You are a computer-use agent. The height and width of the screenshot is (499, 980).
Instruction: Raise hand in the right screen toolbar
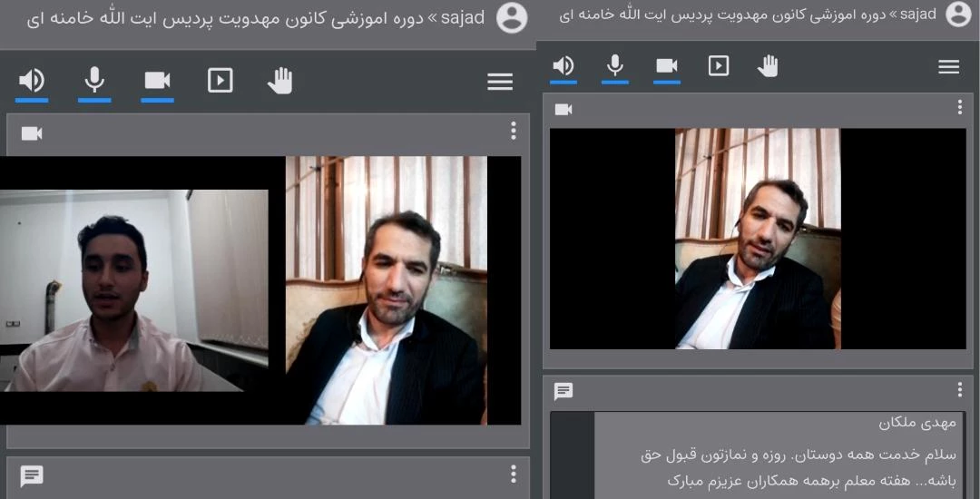[769, 66]
